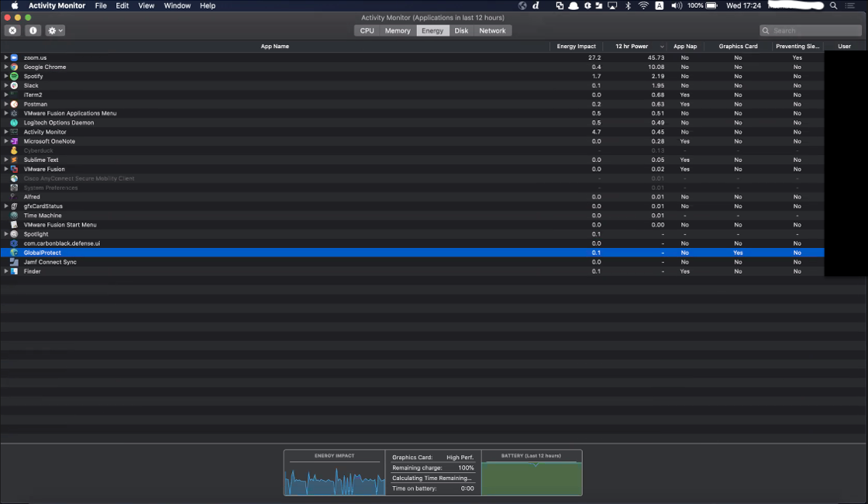Click the volume icon in the menu bar

click(x=678, y=5)
